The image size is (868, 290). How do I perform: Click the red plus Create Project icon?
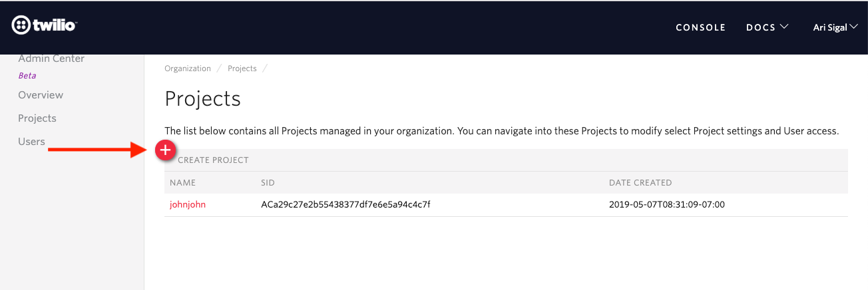pos(165,151)
